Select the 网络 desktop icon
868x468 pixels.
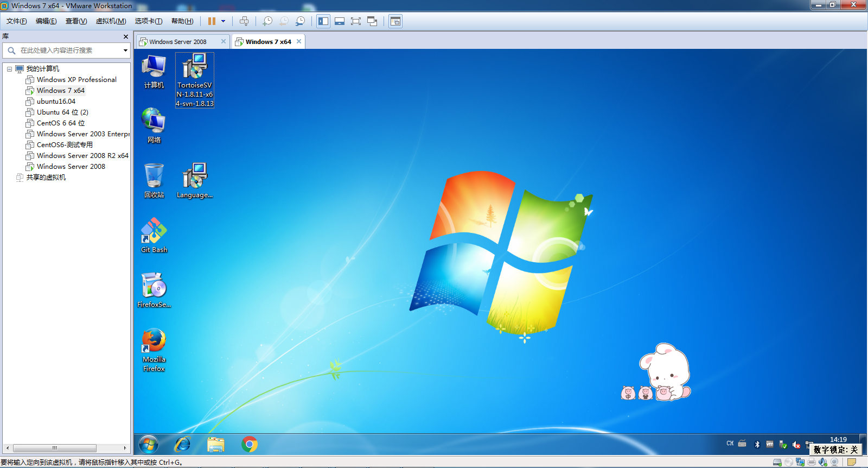pyautogui.click(x=154, y=126)
